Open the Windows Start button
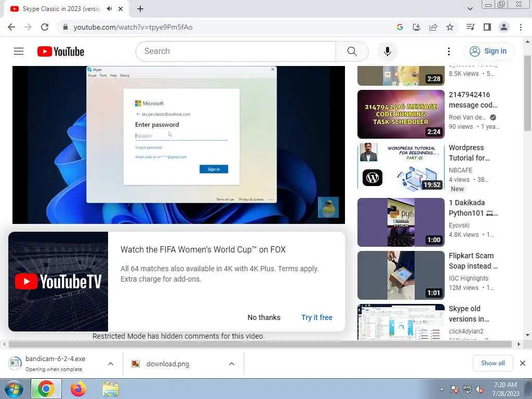This screenshot has height=399, width=532. [13, 389]
